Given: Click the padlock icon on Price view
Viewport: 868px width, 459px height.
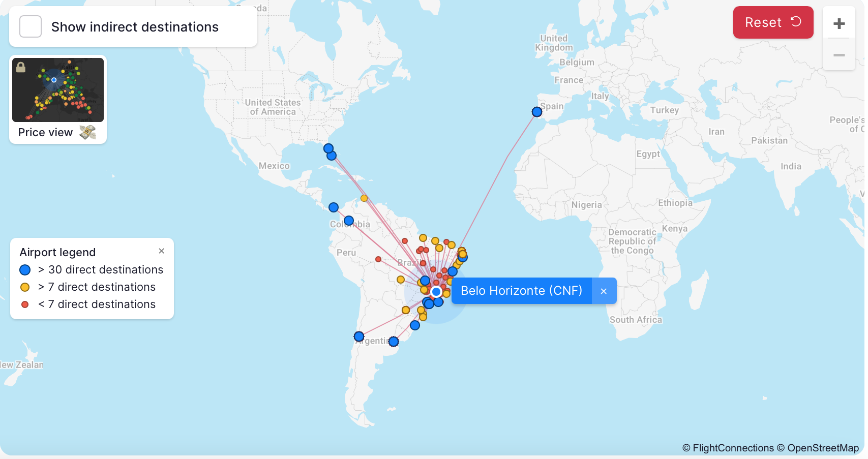Looking at the screenshot, I should (21, 67).
